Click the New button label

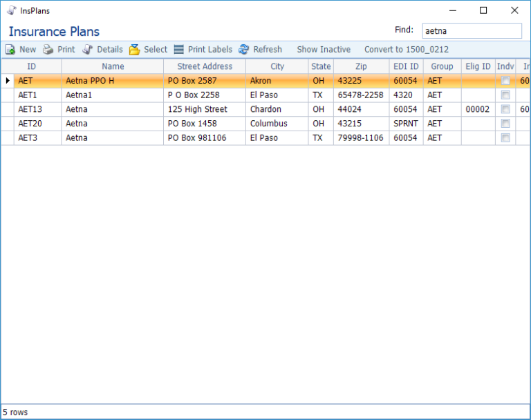[x=28, y=50]
